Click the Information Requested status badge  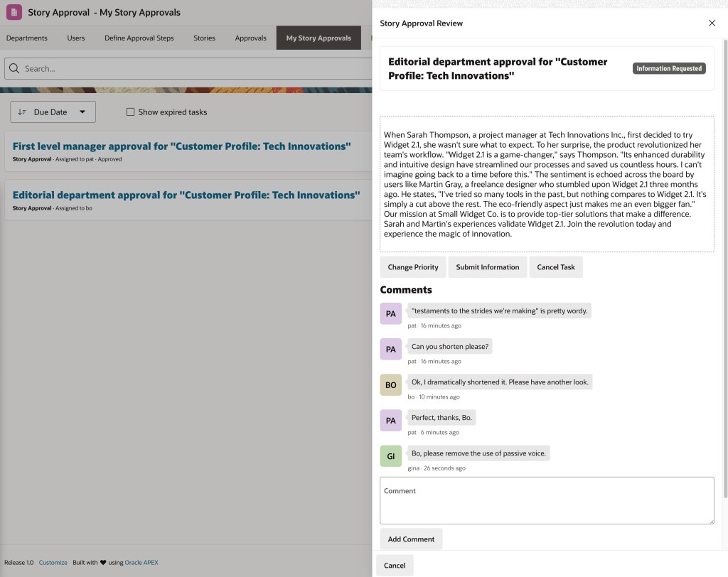coord(668,69)
